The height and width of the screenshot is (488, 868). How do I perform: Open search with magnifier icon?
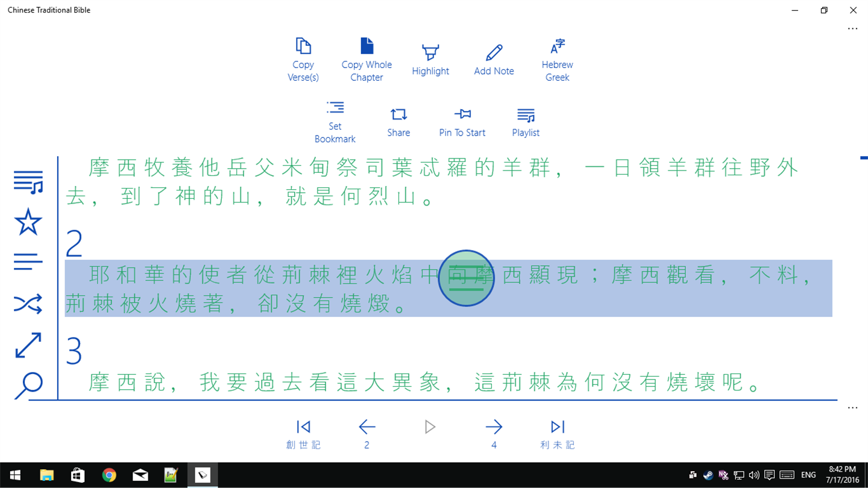28,385
